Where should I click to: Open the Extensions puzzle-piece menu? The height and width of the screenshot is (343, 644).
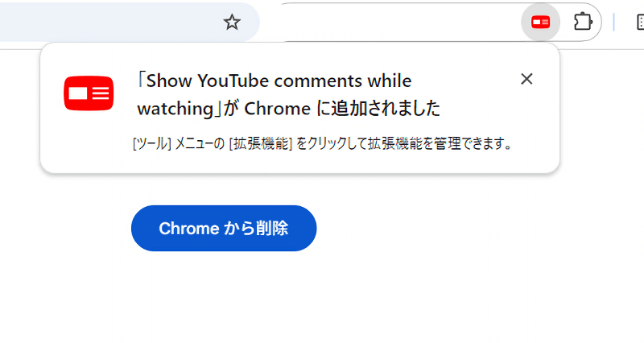[x=583, y=22]
